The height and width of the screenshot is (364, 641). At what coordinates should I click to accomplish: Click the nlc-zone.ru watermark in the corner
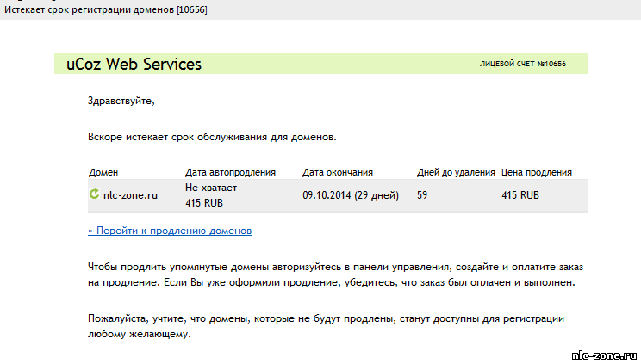604,355
